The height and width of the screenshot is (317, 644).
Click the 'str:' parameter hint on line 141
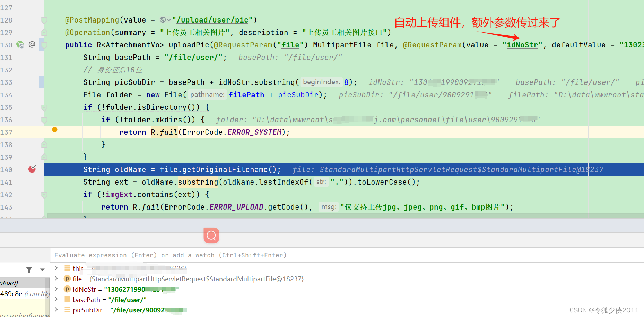tap(321, 182)
